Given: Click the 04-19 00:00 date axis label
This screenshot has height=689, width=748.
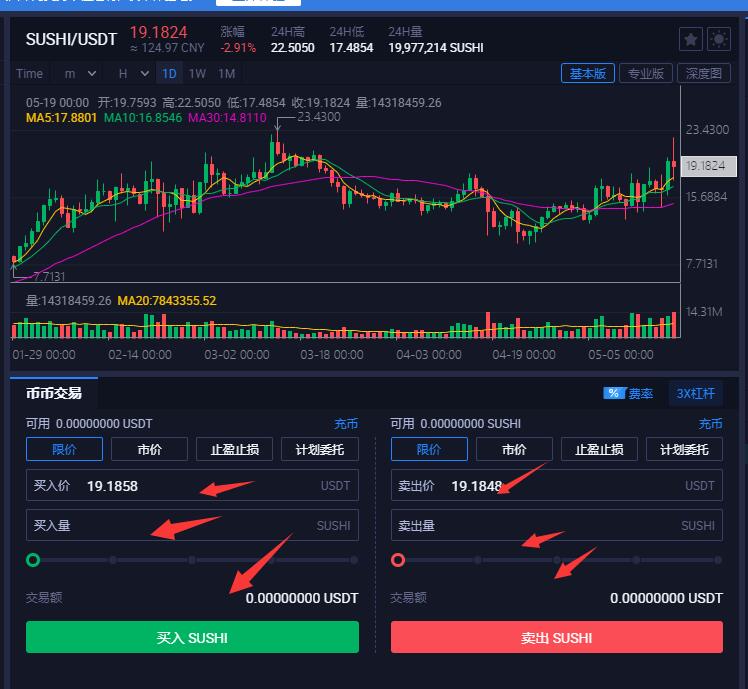Looking at the screenshot, I should 524,355.
